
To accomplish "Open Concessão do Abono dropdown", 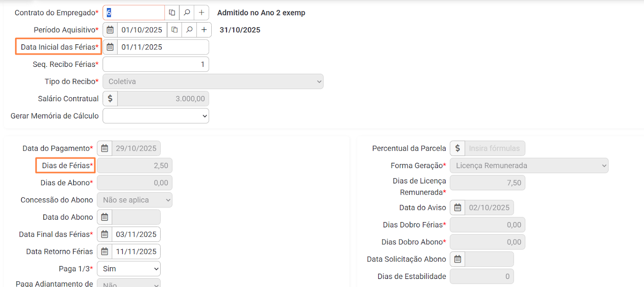I will [134, 200].
